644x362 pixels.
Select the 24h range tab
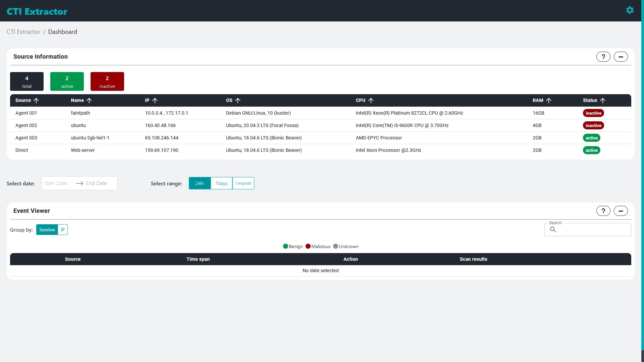click(200, 183)
